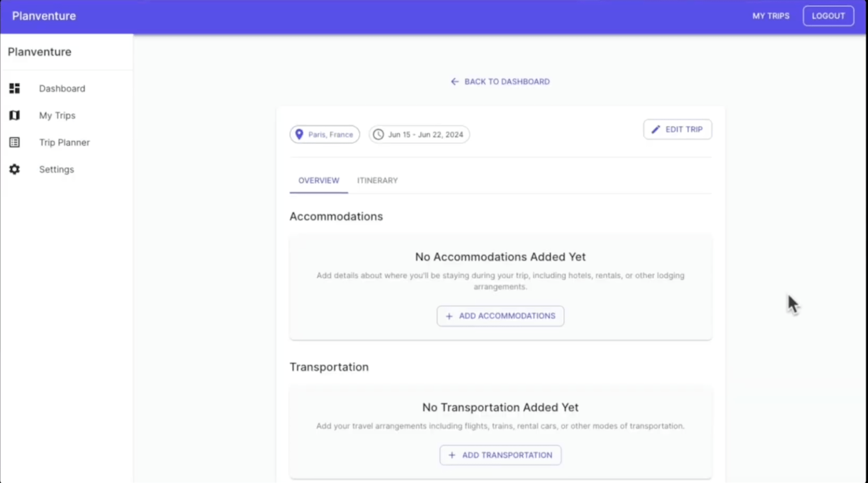Click the Add Accommodations button
This screenshot has height=483, width=868.
[500, 316]
